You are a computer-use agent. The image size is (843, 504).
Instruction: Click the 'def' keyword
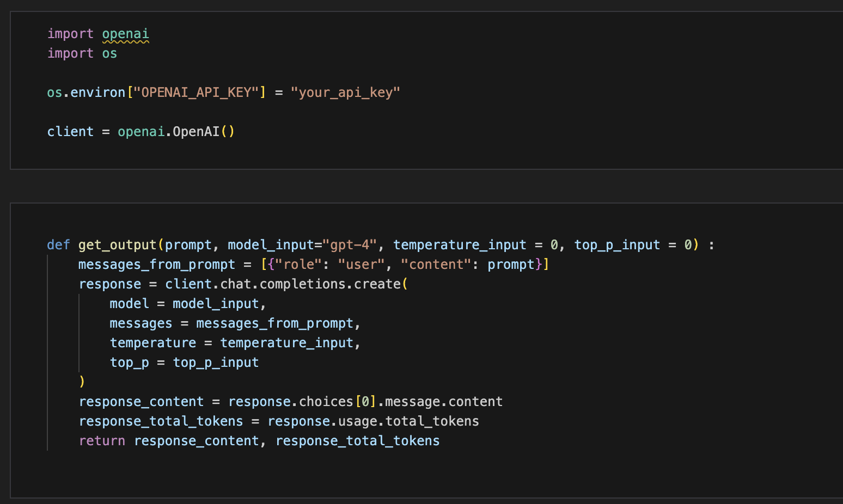pos(59,245)
